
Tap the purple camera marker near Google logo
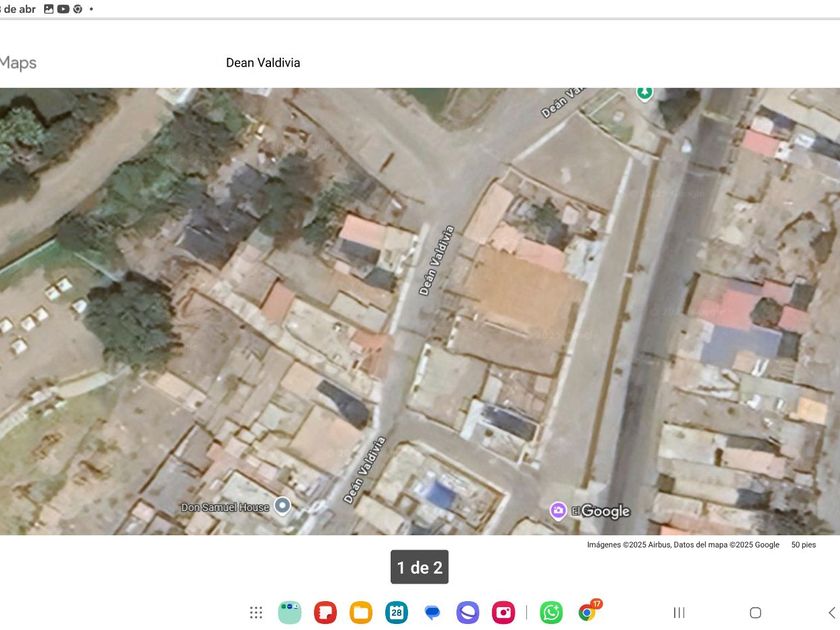click(558, 511)
